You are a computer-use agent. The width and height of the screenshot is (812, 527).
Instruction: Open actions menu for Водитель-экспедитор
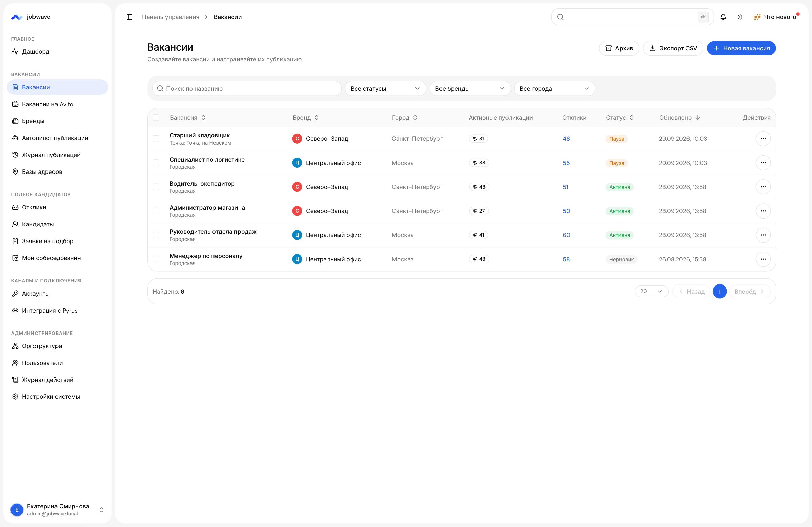pyautogui.click(x=763, y=187)
